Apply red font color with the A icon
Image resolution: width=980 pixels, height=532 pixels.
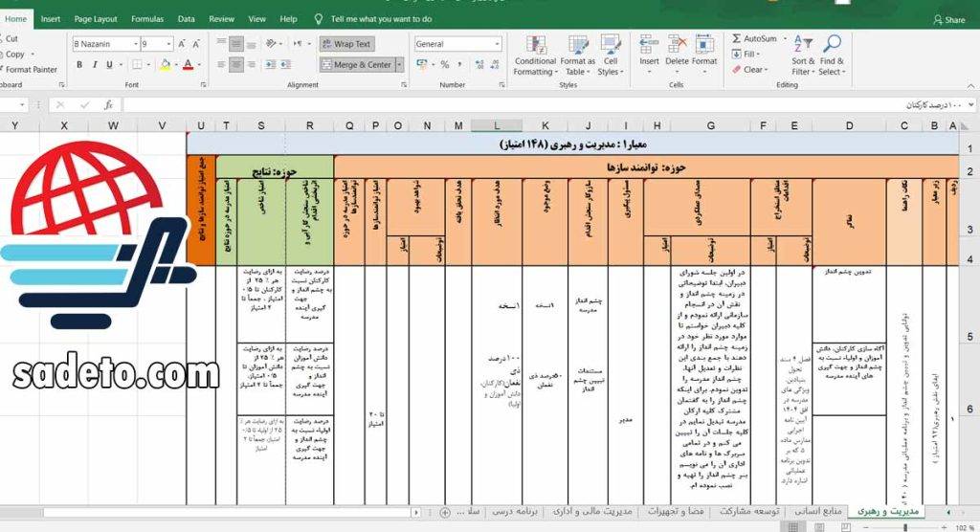click(x=189, y=64)
